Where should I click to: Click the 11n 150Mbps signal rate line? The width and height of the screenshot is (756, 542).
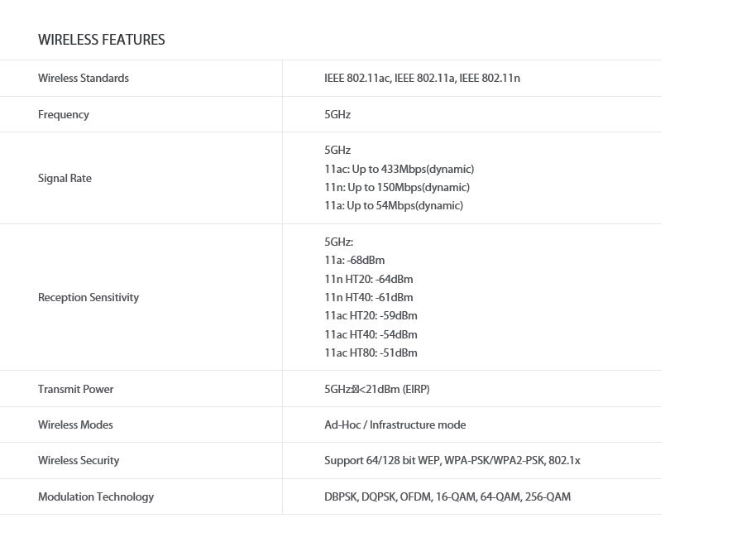click(397, 188)
